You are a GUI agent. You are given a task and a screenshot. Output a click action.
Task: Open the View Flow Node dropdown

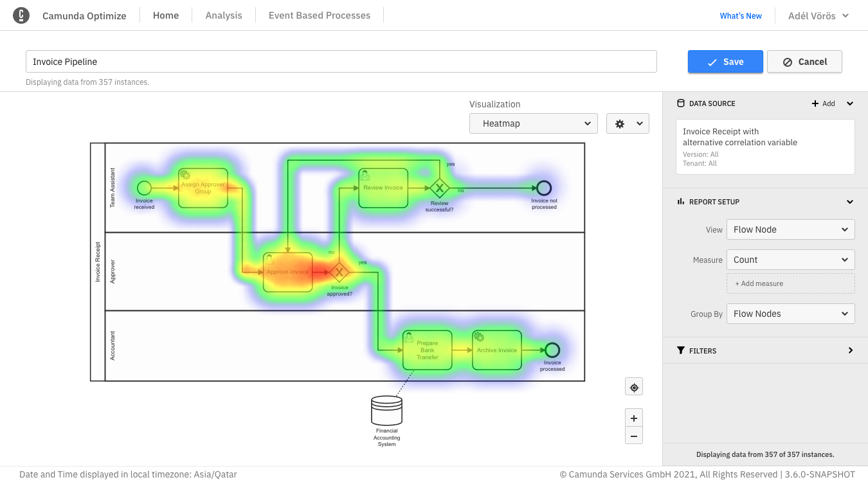pyautogui.click(x=790, y=229)
